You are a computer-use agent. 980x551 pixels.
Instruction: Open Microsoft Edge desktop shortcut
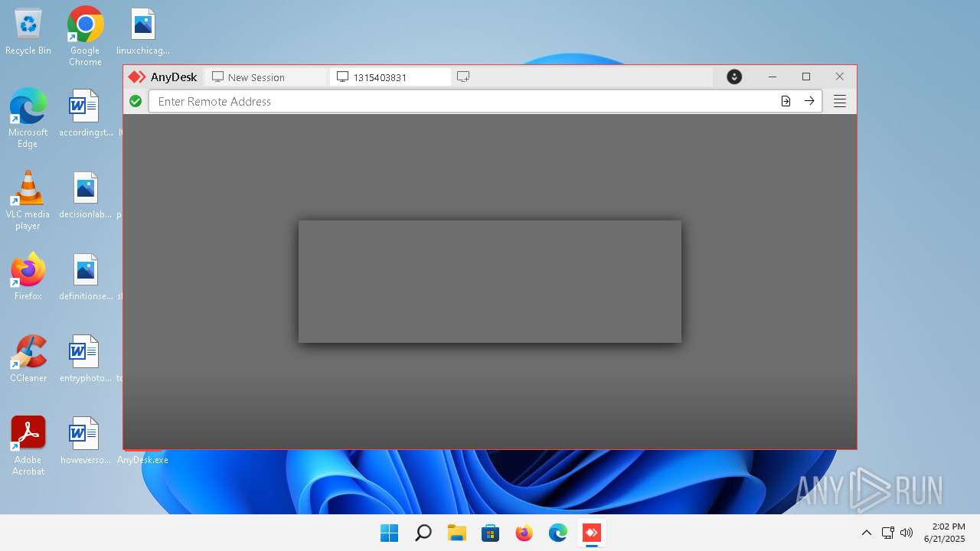coord(28,118)
